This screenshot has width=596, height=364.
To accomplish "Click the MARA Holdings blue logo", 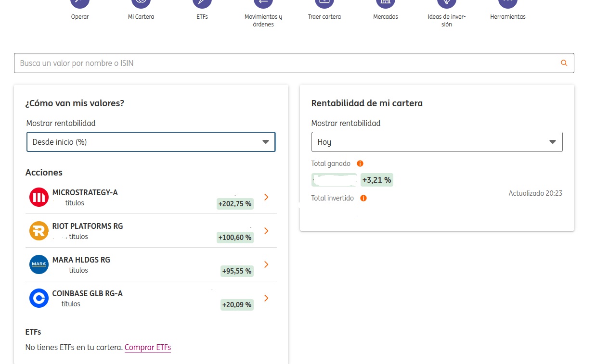I will (39, 264).
